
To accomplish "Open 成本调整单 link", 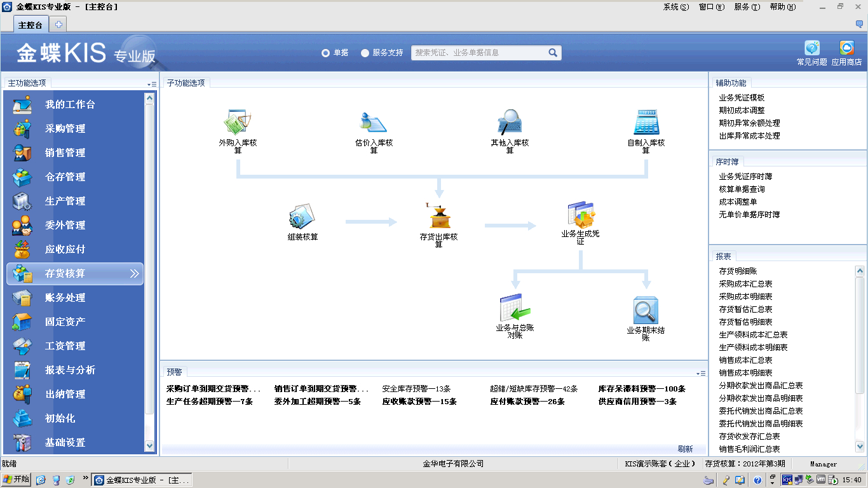I will pyautogui.click(x=738, y=202).
